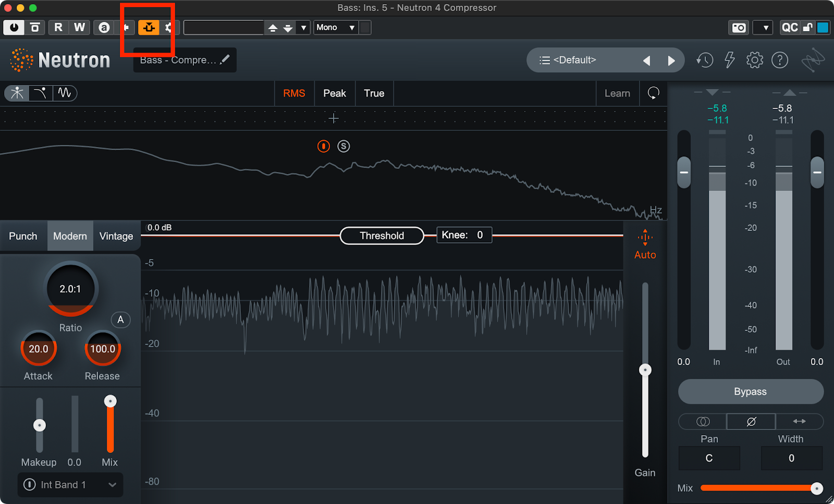Click the Gain slider handle
834x504 pixels.
pyautogui.click(x=645, y=370)
